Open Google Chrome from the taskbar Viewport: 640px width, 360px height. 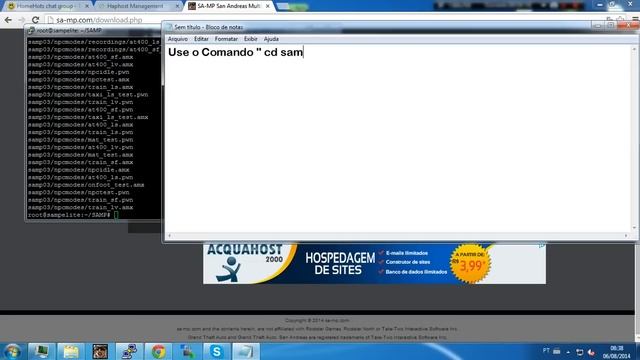coord(158,351)
